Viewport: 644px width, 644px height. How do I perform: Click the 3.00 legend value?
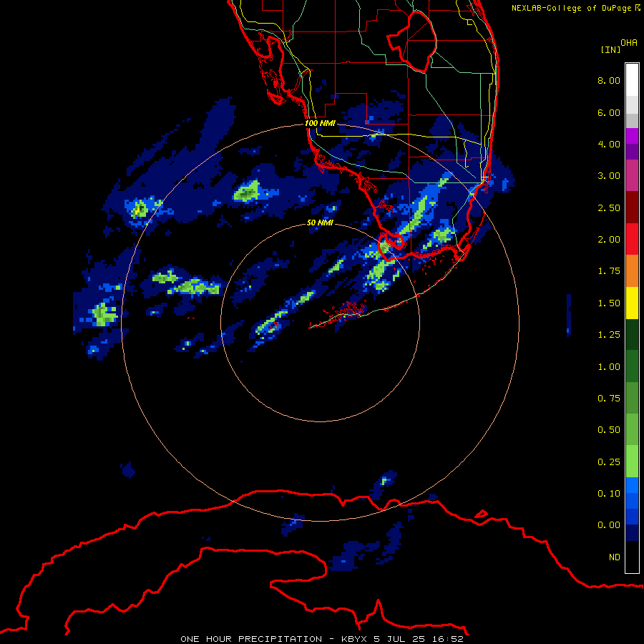point(609,176)
